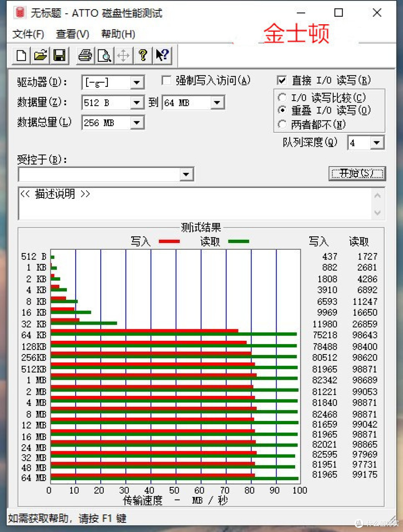Click the 512 B write value 437
Image resolution: width=403 pixels, height=532 pixels.
point(330,256)
